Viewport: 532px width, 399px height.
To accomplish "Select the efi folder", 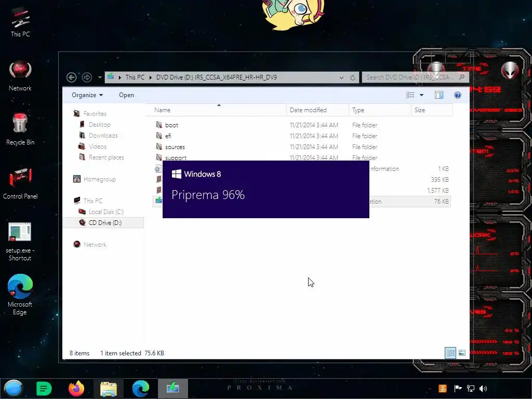I will click(x=168, y=136).
